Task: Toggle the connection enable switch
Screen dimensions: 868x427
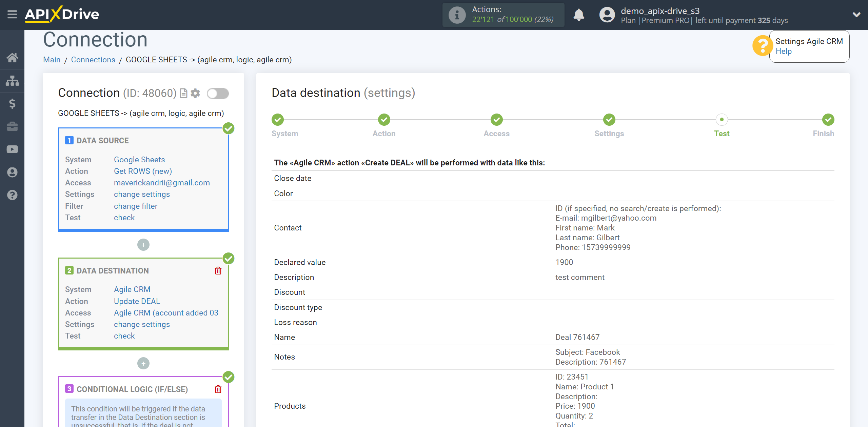Action: pos(218,94)
